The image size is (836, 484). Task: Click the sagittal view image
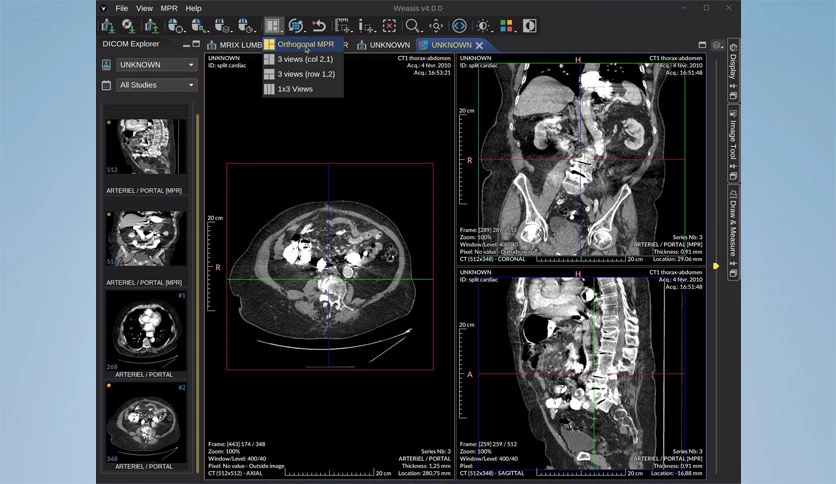point(581,373)
